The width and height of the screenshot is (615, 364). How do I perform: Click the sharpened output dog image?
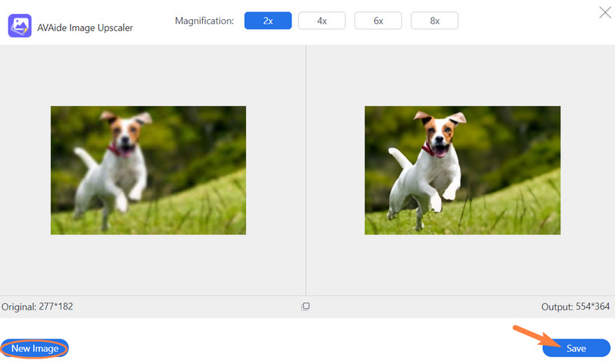(x=462, y=170)
